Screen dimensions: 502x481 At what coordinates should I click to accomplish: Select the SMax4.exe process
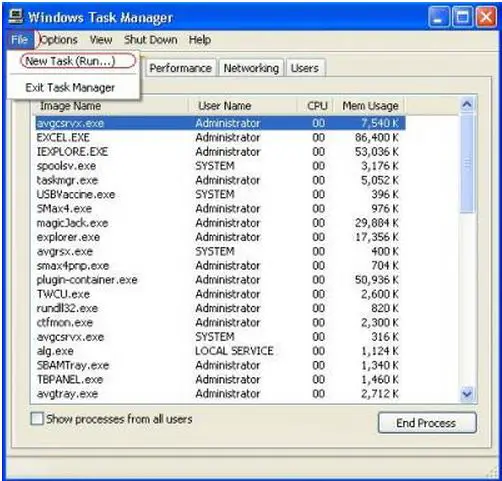(x=220, y=209)
